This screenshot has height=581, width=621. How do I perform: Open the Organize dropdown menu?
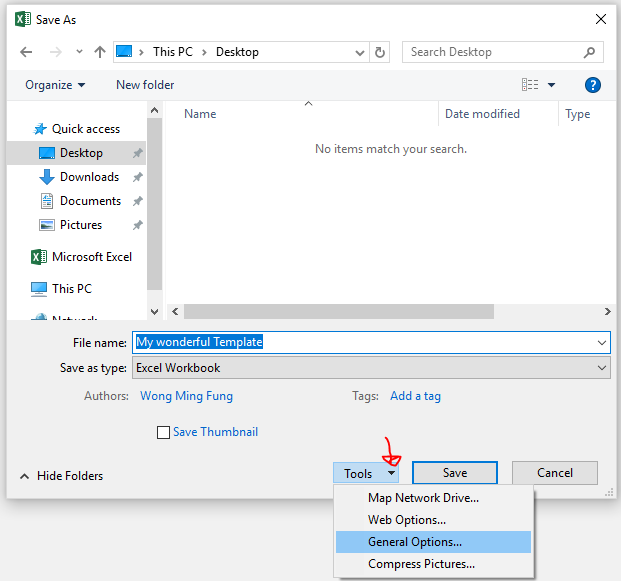(55, 85)
